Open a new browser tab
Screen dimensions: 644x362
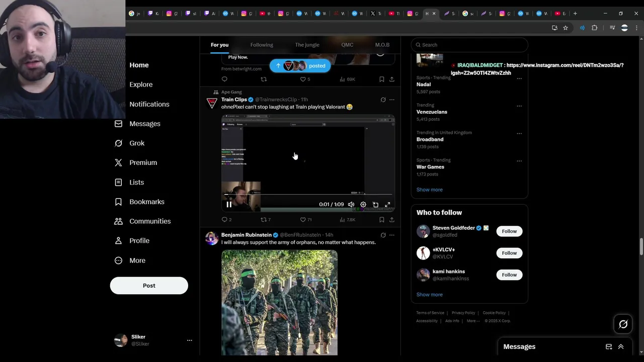coord(575,14)
